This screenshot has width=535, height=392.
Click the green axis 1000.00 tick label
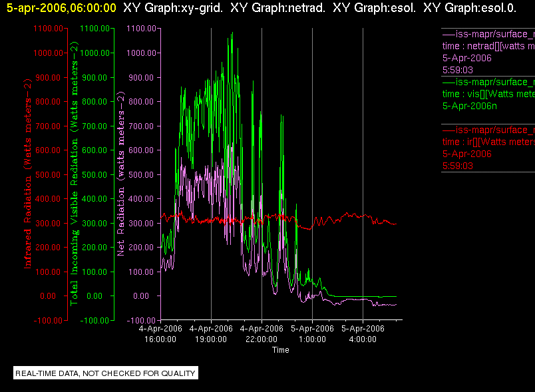[95, 53]
